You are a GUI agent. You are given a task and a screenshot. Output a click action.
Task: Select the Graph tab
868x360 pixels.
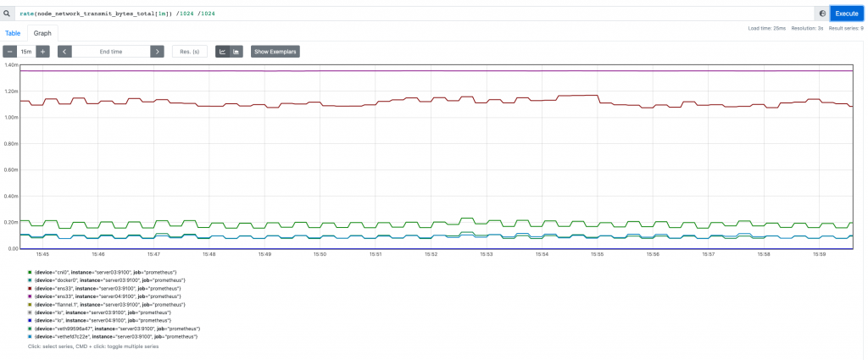[x=42, y=33]
